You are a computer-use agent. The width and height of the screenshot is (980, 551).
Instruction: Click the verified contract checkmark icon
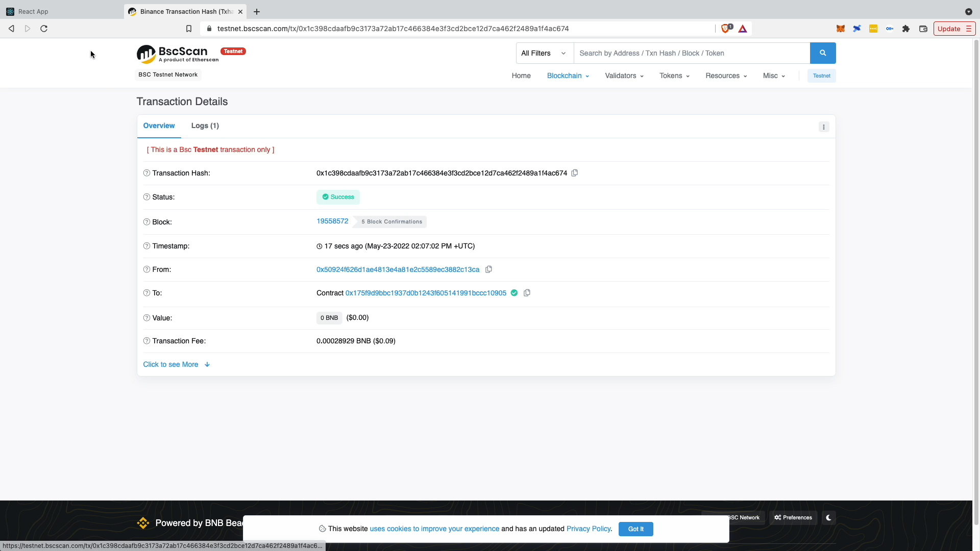click(514, 293)
